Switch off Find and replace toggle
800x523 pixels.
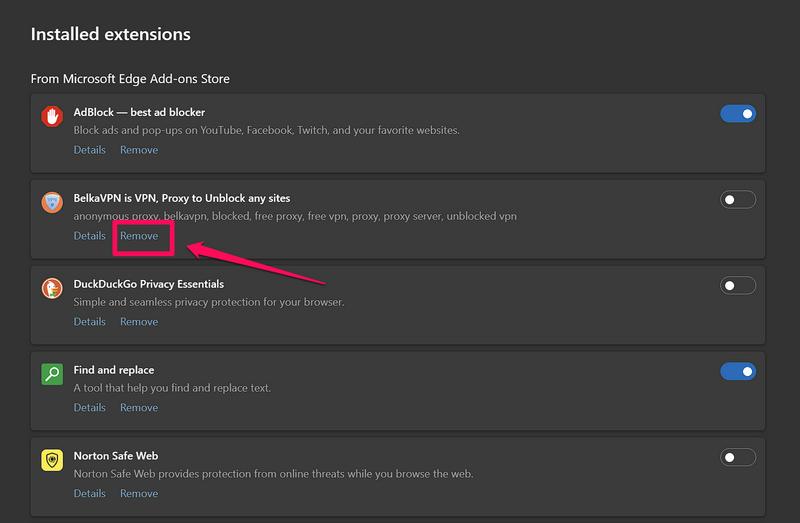[738, 372]
